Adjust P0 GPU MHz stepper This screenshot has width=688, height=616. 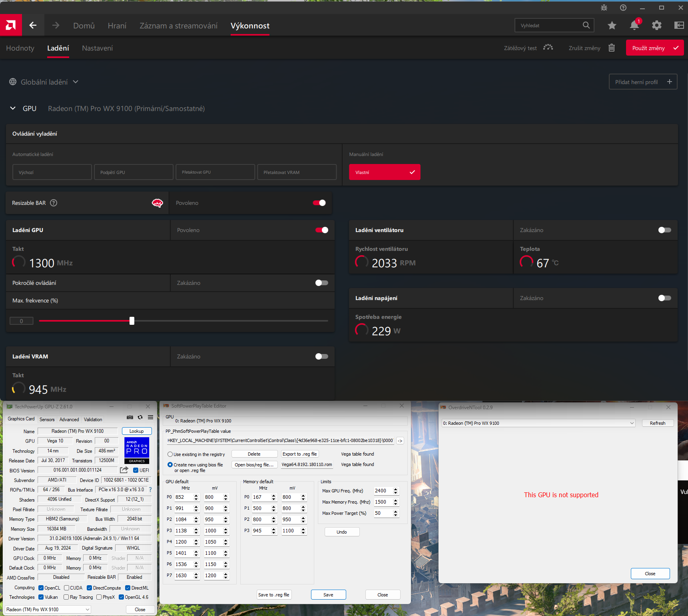pos(196,497)
